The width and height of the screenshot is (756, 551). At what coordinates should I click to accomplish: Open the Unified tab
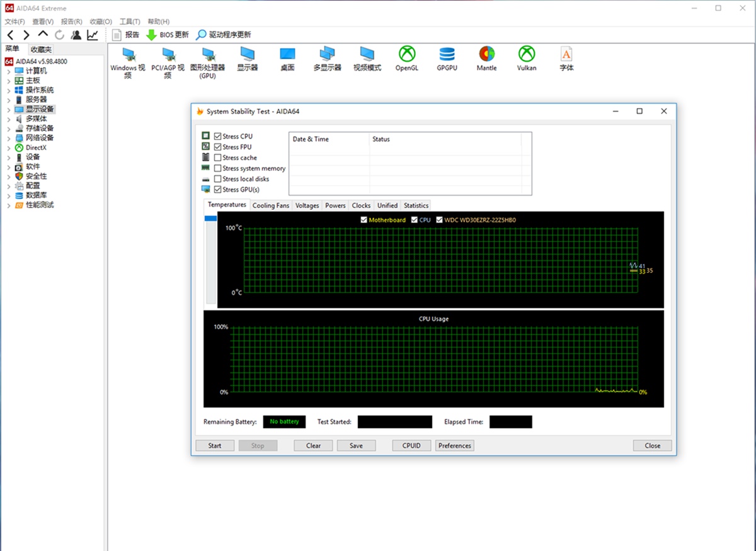[387, 205]
